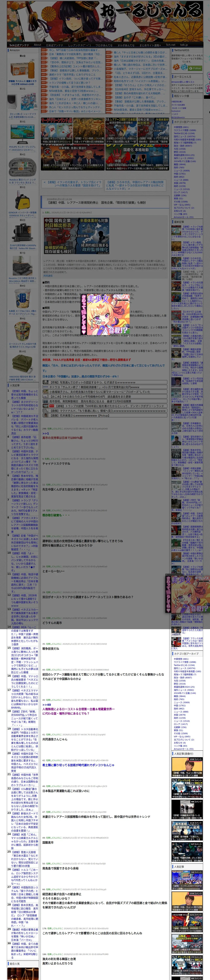Open the ウクライナ情勢 (1898) category link
The image size is (210, 980).
coord(184,130)
